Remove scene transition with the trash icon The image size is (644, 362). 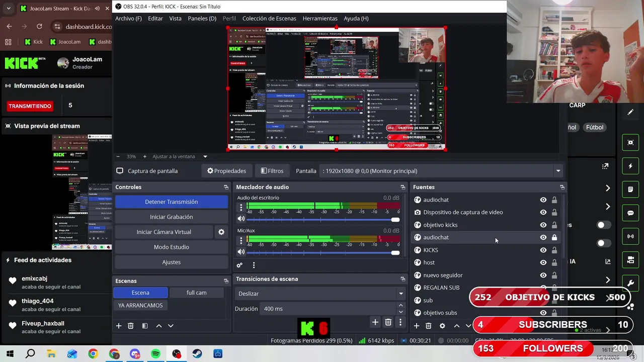click(x=388, y=322)
